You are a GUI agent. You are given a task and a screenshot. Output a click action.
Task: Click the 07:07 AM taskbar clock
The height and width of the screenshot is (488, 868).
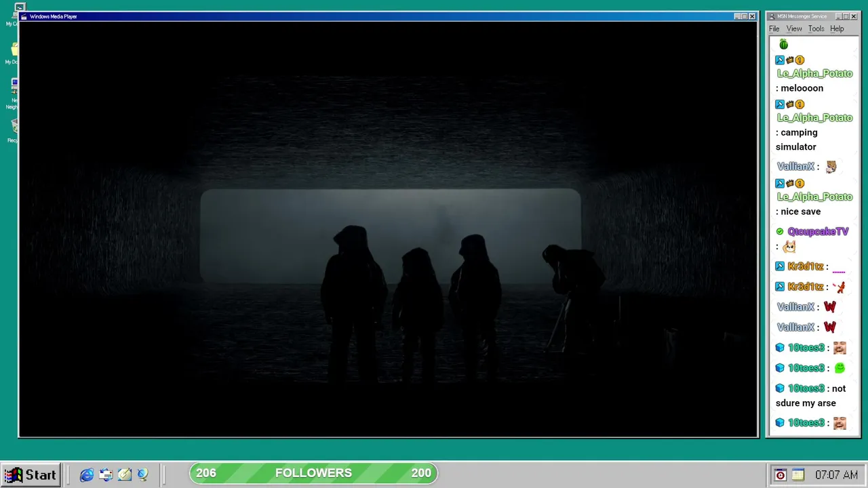point(836,475)
